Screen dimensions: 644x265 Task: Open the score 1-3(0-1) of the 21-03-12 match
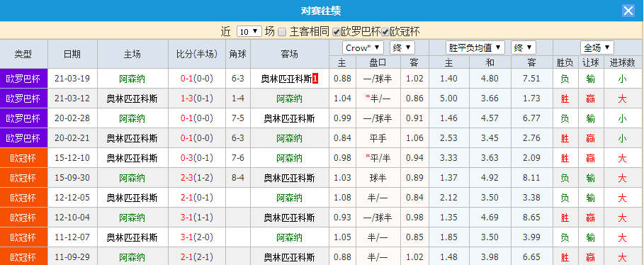click(x=197, y=98)
